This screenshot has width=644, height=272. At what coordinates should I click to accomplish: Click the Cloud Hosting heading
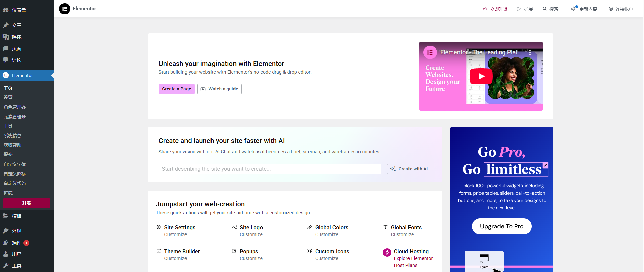coord(411,251)
